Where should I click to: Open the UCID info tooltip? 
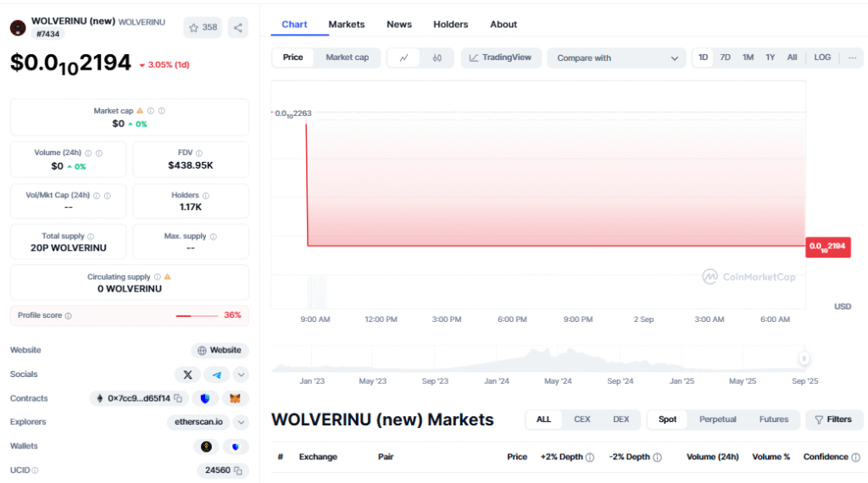35,470
